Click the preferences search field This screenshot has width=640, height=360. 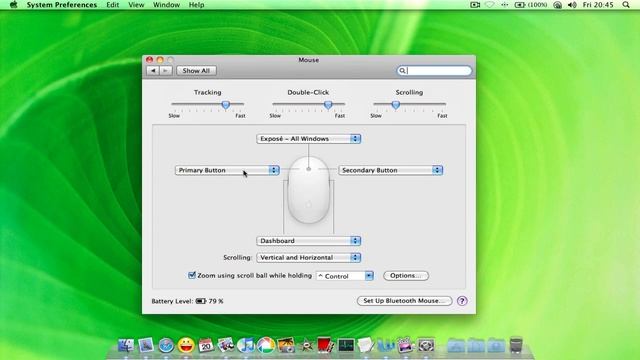pos(434,71)
